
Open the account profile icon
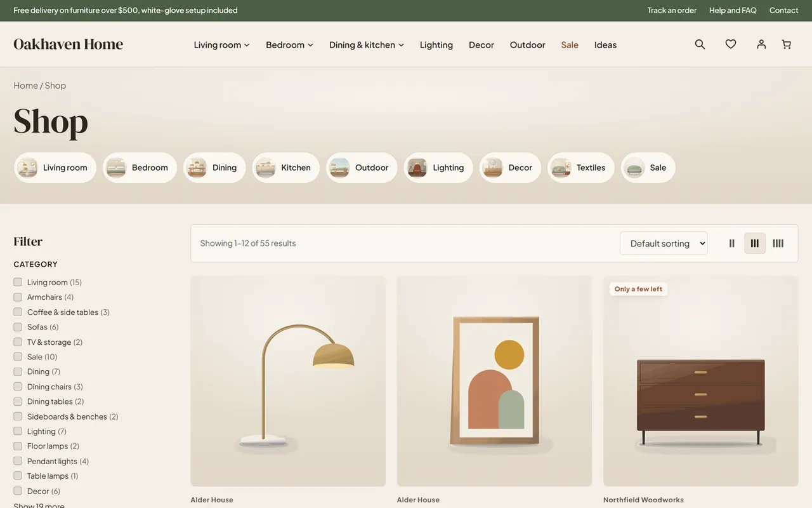[x=761, y=44]
